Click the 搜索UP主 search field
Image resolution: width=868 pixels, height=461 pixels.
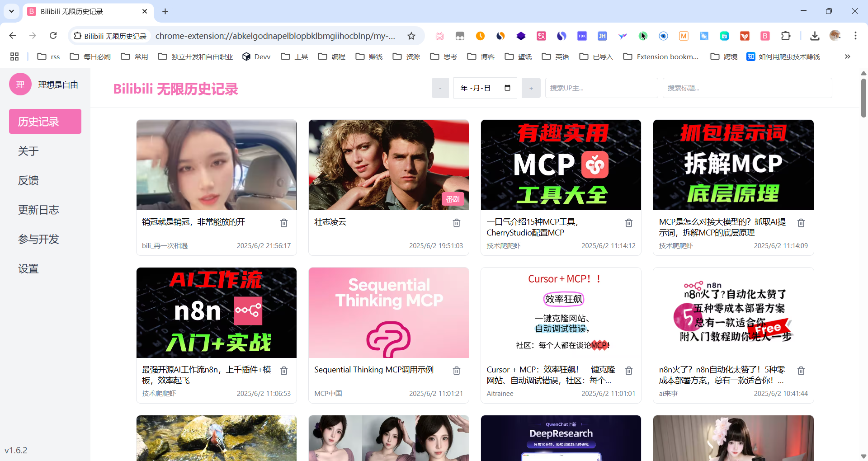tap(601, 88)
